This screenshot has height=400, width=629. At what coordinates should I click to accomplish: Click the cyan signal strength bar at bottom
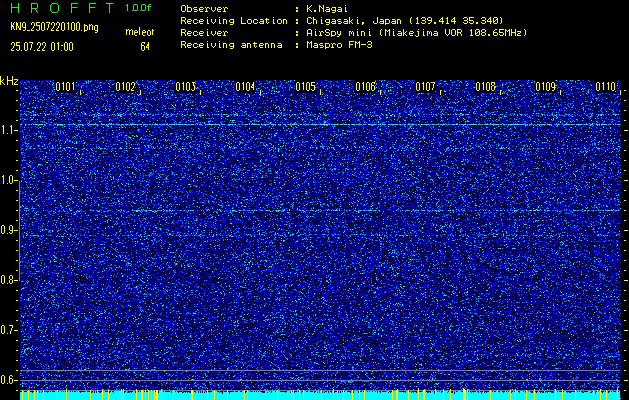[x=320, y=395]
